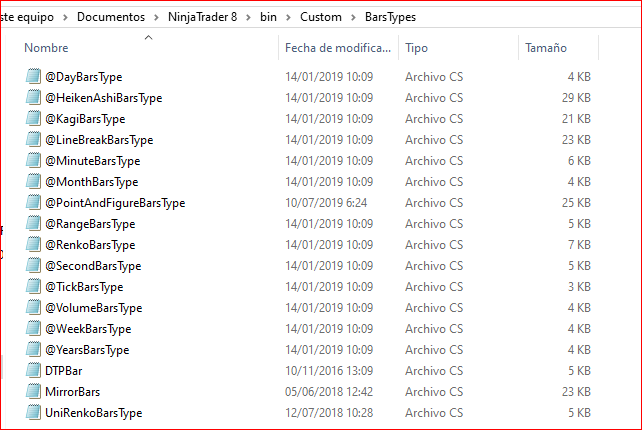Select the @RangeBarsType file icon
The height and width of the screenshot is (430, 642).
pyautogui.click(x=33, y=223)
